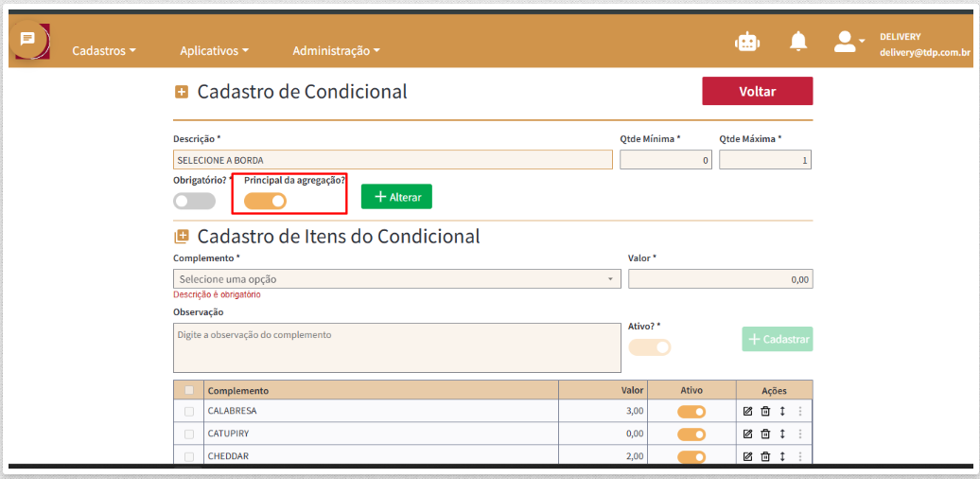
Task: Click the Observação text area
Action: [397, 347]
